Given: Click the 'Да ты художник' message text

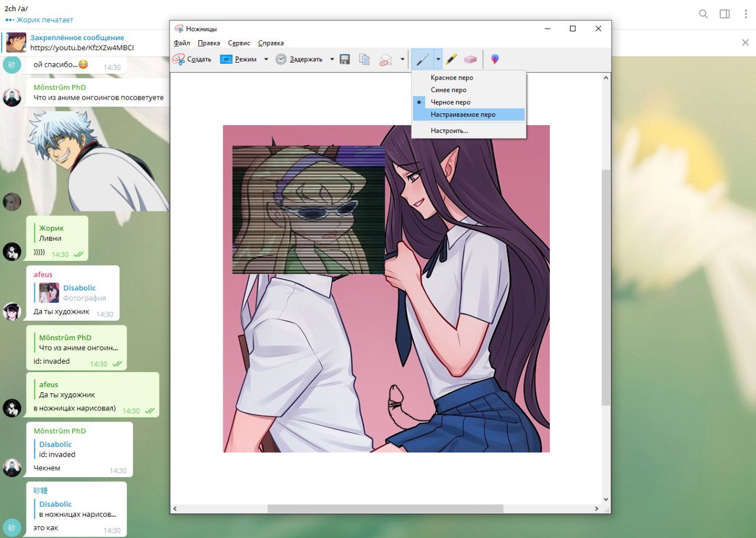Looking at the screenshot, I should coord(61,311).
